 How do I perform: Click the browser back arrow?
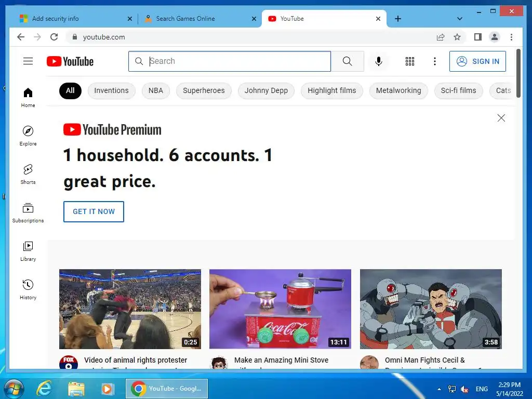(21, 37)
